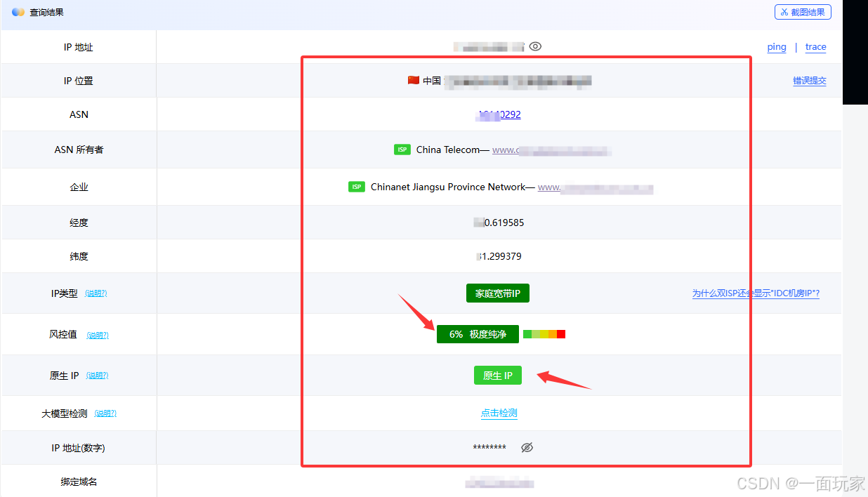The width and height of the screenshot is (868, 497).
Task: Open 说明 next to IP类型
Action: click(96, 293)
